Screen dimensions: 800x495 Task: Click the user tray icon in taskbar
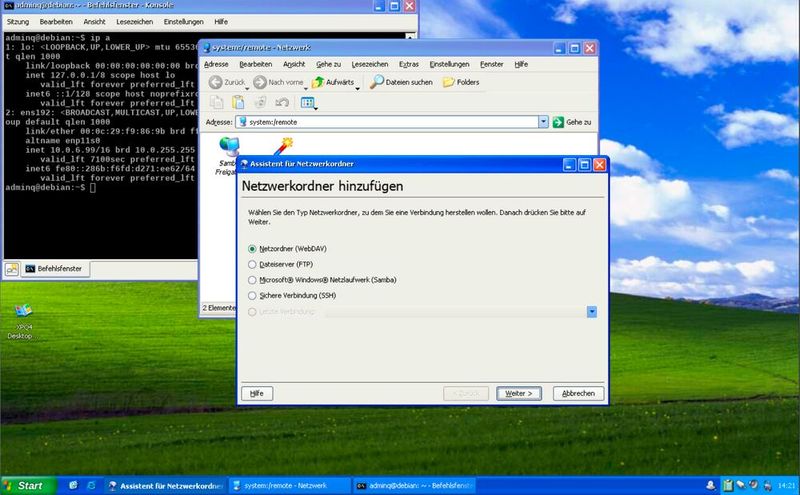[711, 485]
